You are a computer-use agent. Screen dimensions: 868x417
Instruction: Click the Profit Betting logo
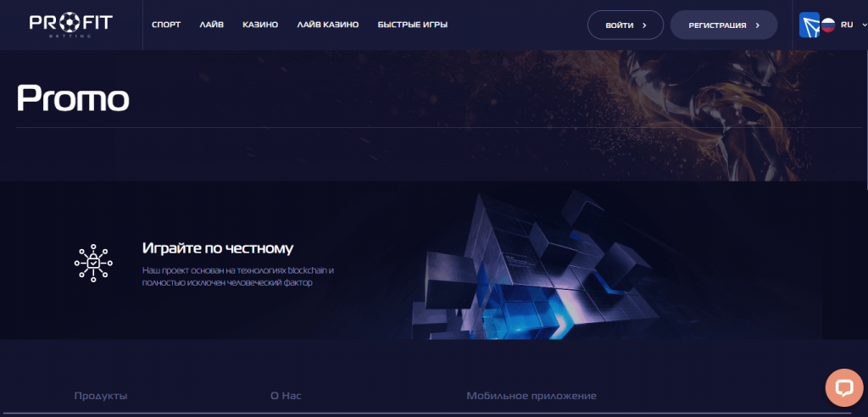(71, 25)
